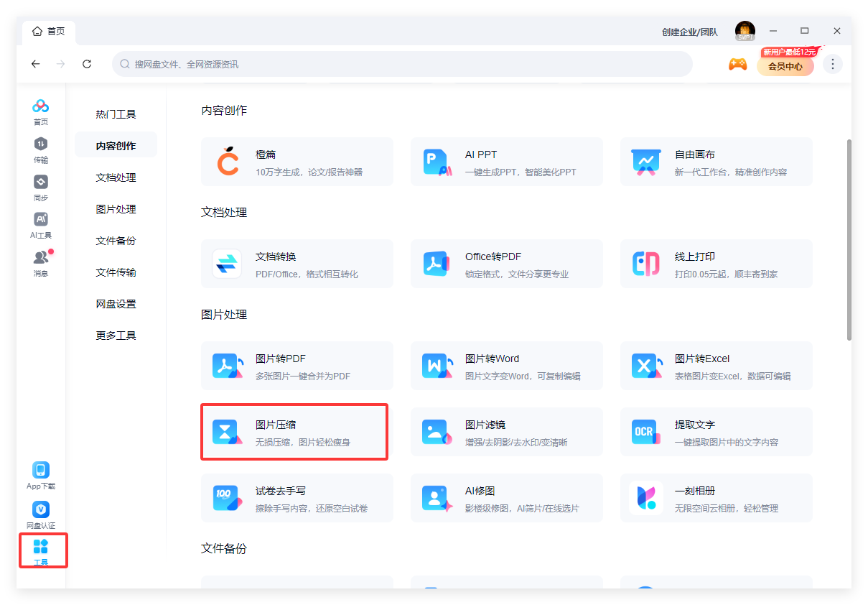The image size is (868, 605).
Task: Click 多张图片一键合并为PDF description
Action: (x=303, y=377)
